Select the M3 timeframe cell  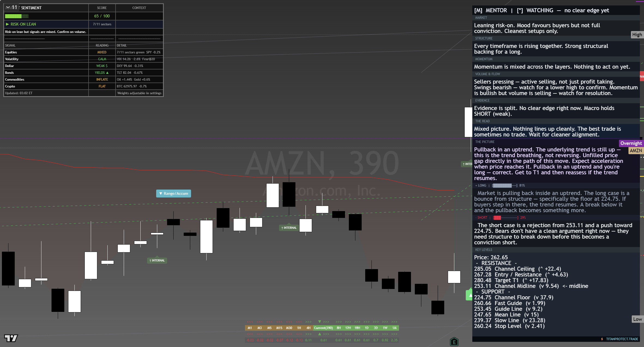(259, 328)
